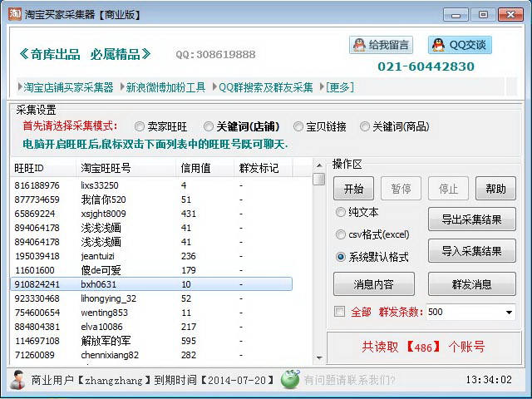Open 消息内容 message editor button
The image size is (532, 399).
[374, 284]
